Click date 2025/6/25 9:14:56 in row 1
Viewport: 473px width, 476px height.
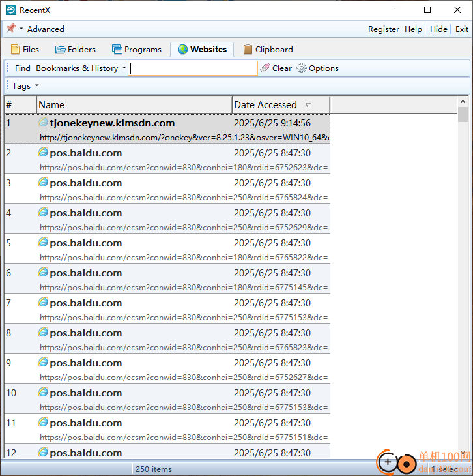tap(272, 123)
